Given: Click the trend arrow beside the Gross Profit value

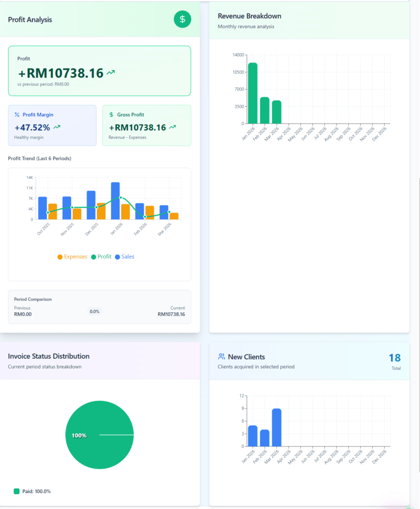Looking at the screenshot, I should [x=173, y=127].
